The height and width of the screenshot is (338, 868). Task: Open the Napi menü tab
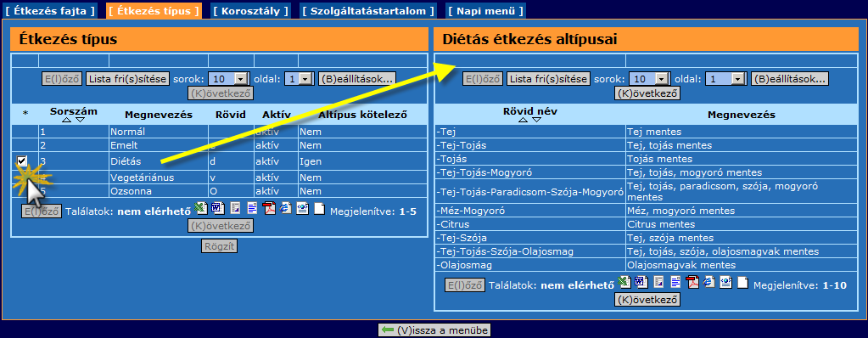point(484,10)
